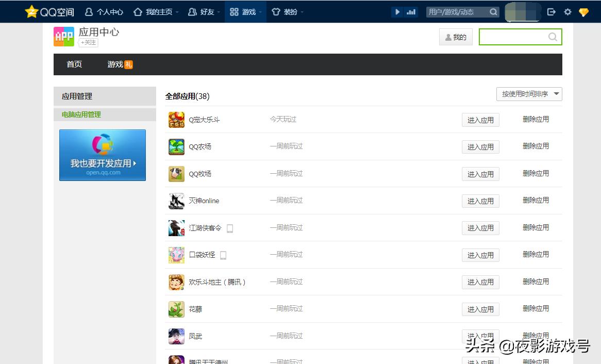Image resolution: width=601 pixels, height=364 pixels.
Task: Click 进入应用 for 口袋妖怪
Action: click(x=480, y=255)
